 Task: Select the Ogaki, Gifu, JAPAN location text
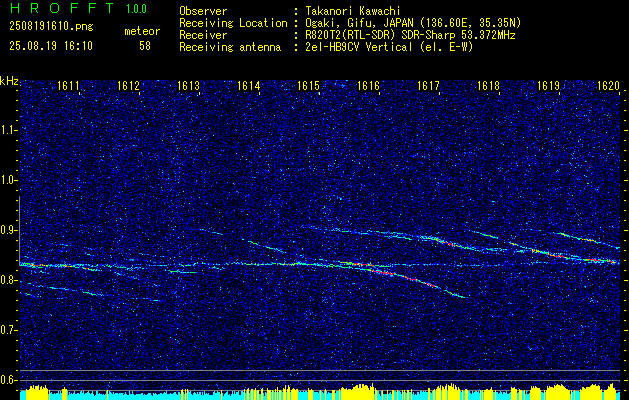tap(413, 23)
